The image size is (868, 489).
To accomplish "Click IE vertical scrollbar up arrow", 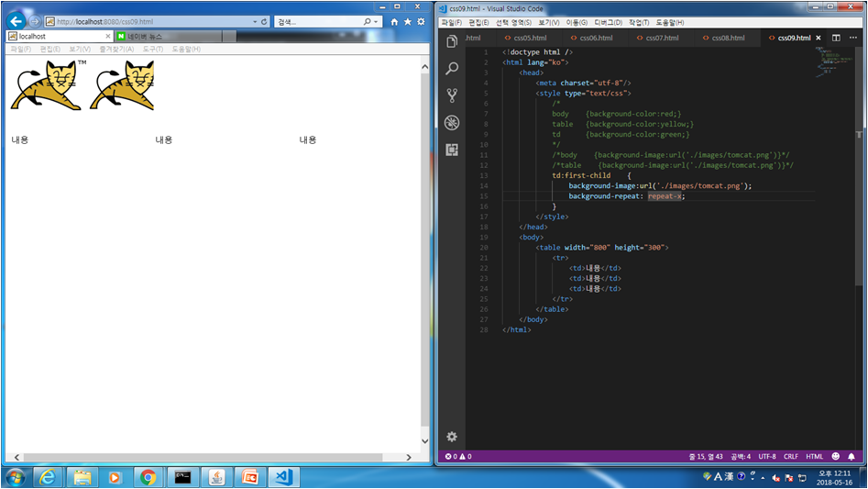I will [x=424, y=67].
